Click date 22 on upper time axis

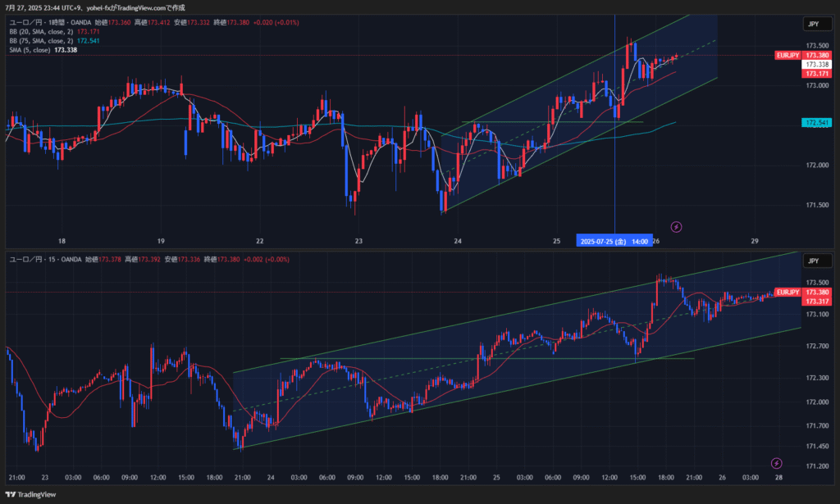tap(259, 242)
